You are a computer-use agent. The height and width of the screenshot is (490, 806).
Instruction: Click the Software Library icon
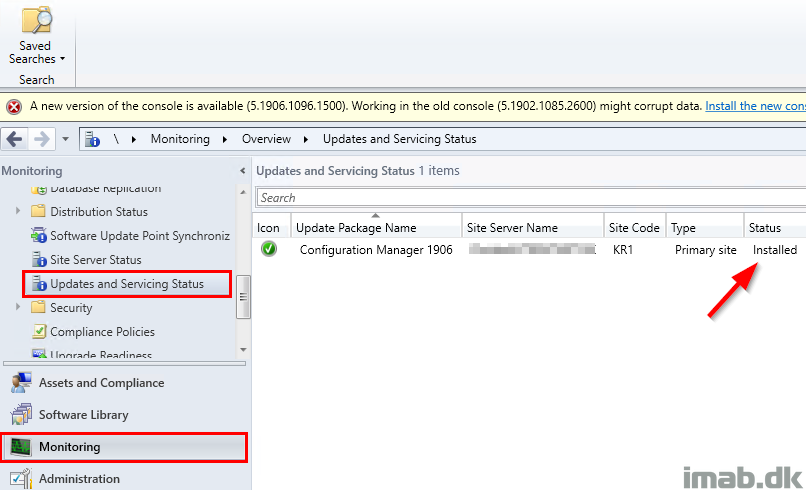[21, 415]
